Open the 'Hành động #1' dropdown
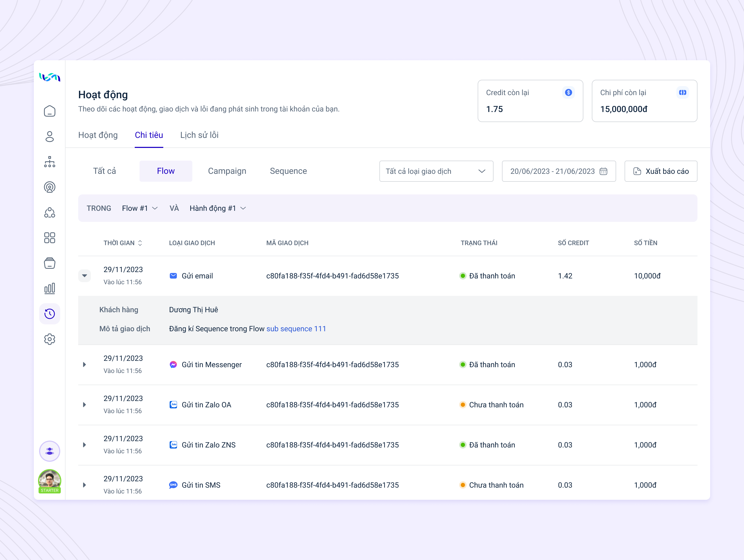744x560 pixels. click(218, 208)
